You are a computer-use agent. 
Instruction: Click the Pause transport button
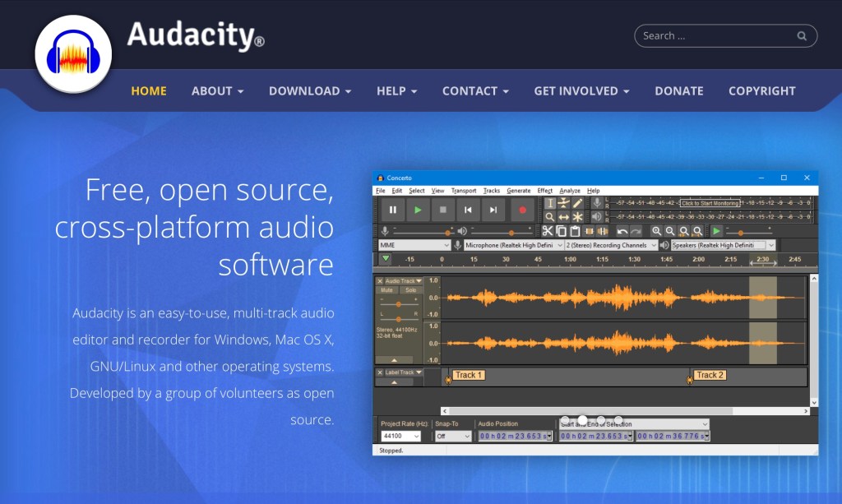393,210
